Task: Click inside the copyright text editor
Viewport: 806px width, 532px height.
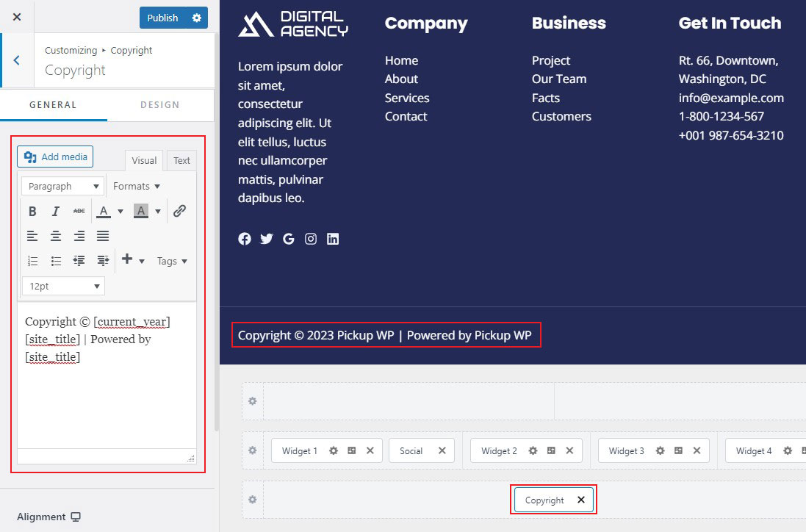Action: click(107, 375)
